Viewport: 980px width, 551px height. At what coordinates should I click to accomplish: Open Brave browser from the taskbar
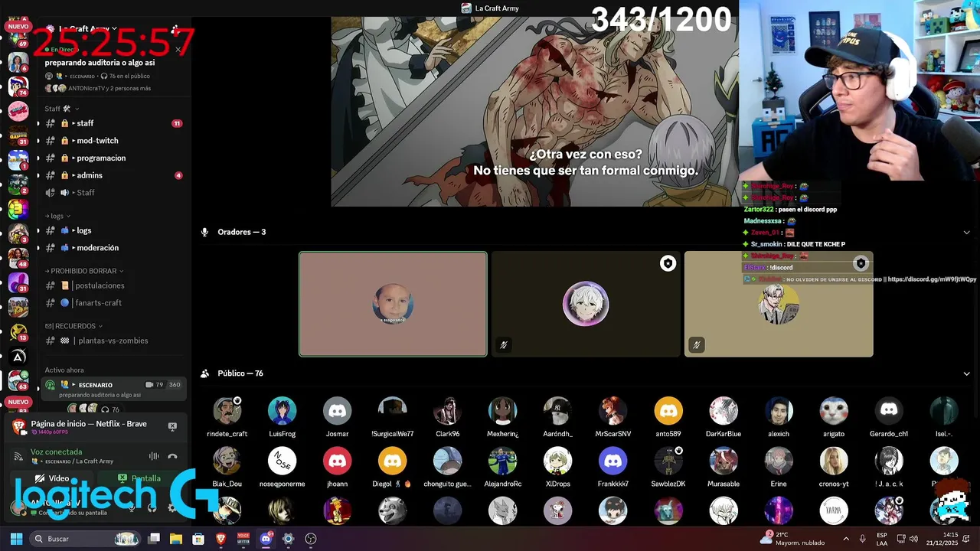coord(221,539)
